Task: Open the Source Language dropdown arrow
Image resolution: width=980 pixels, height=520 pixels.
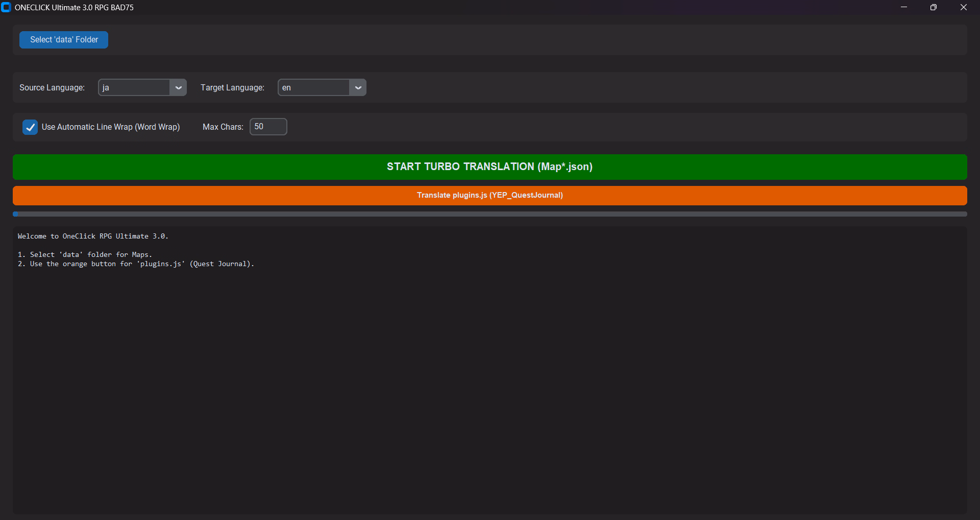Action: (178, 88)
